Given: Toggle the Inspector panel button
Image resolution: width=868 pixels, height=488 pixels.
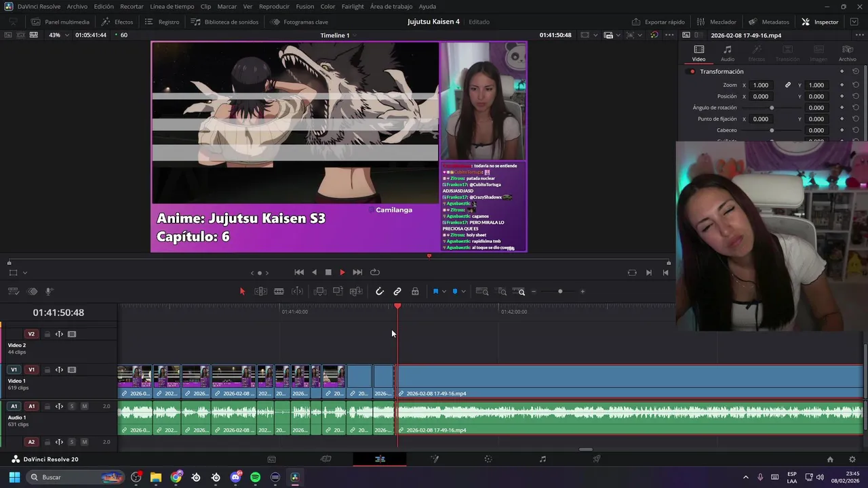Looking at the screenshot, I should 820,22.
